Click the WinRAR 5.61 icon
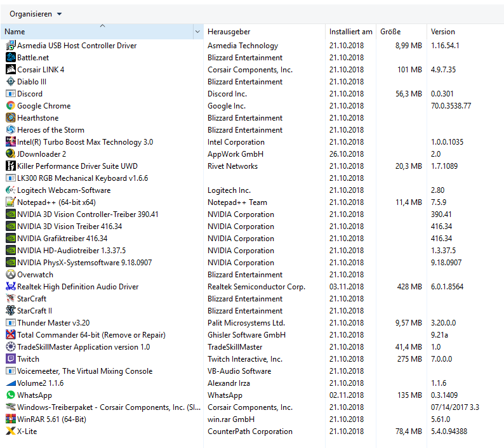The image size is (504, 448). pos(11,419)
